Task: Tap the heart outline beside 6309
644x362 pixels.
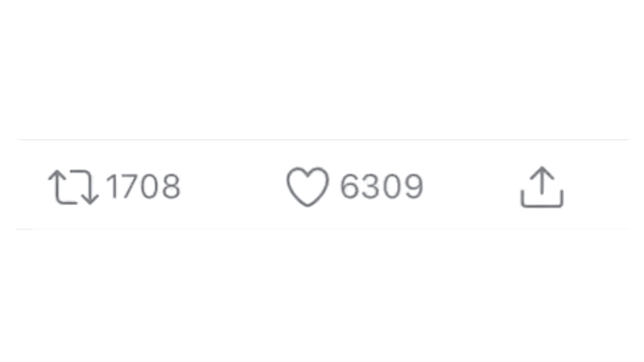Action: (x=308, y=187)
